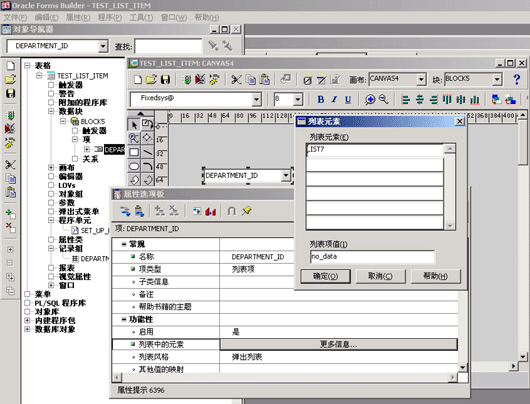Toggle Underline text formatting
The width and height of the screenshot is (530, 404).
click(x=347, y=99)
